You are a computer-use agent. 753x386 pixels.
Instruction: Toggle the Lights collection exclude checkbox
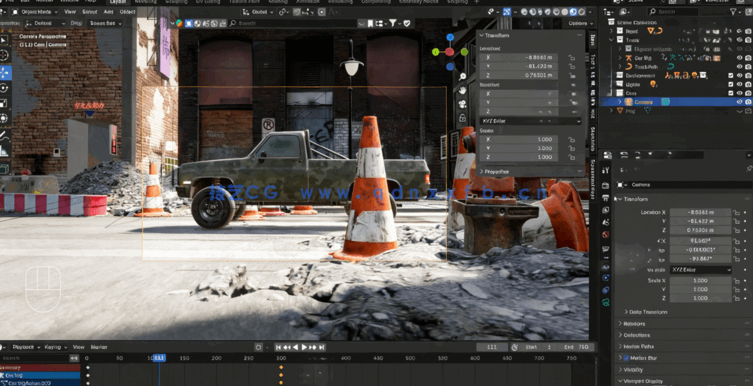[x=731, y=84]
